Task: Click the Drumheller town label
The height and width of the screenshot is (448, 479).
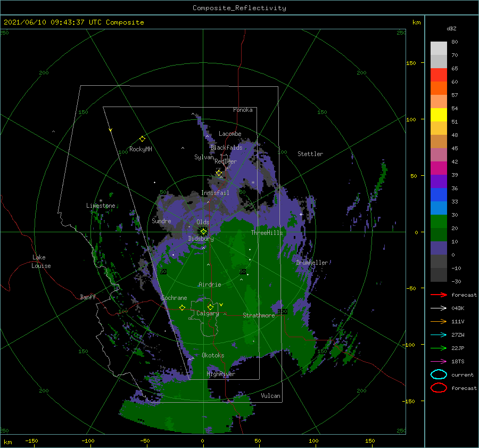Action: coord(311,263)
